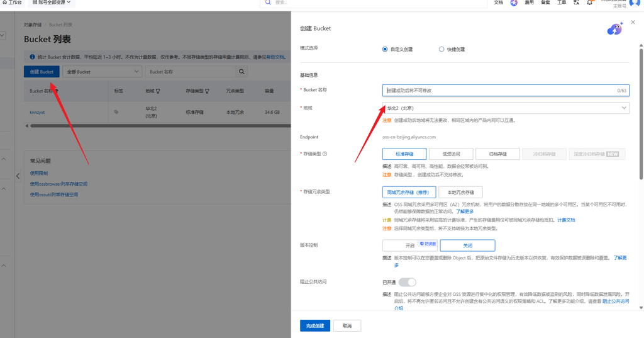Set 版本控制 to 开启
This screenshot has height=338, width=644.
410,245
